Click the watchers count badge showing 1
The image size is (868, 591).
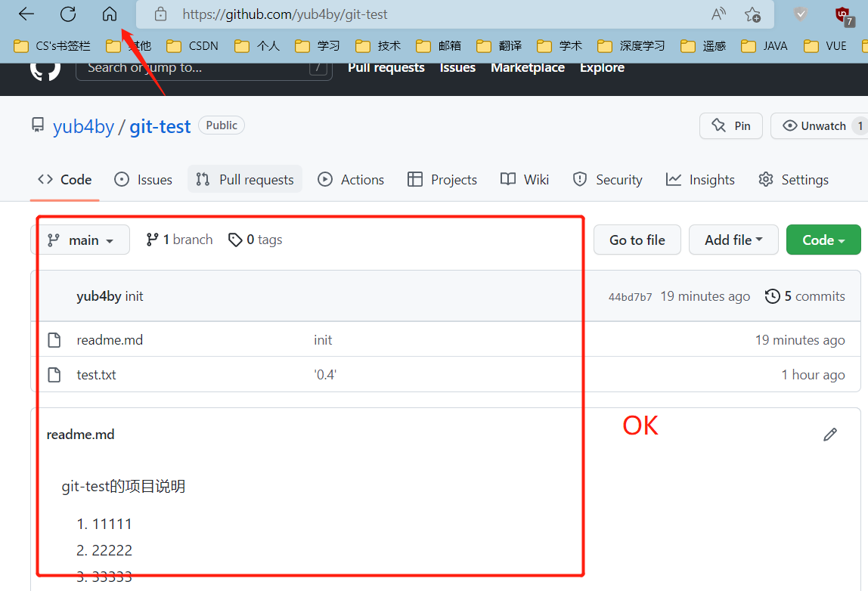(860, 126)
